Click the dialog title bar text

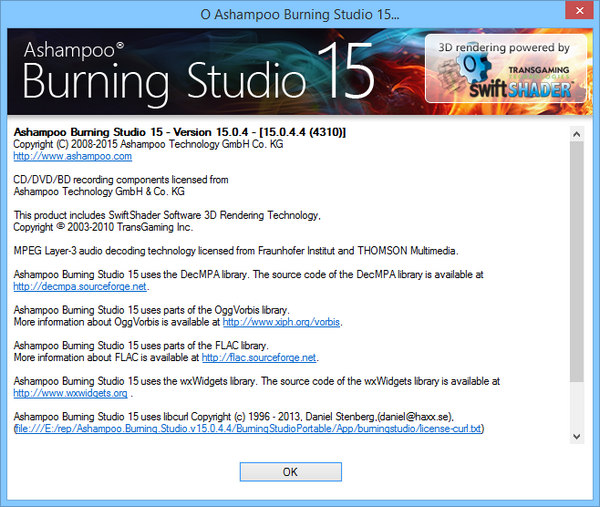(299, 14)
